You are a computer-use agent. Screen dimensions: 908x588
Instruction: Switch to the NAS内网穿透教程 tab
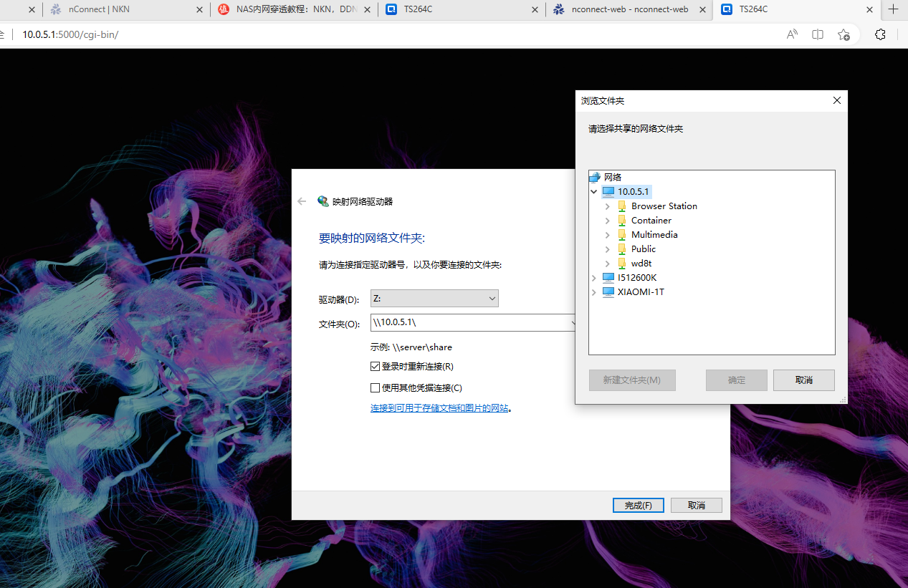pos(294,10)
